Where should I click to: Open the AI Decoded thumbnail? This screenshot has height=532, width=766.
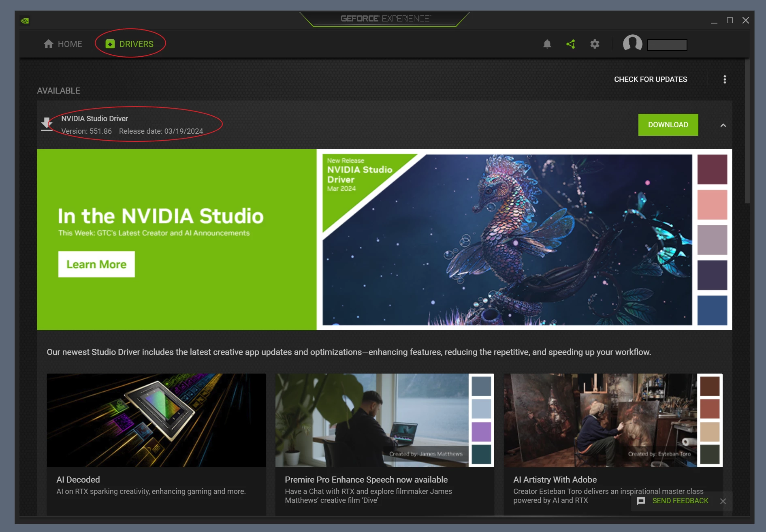pyautogui.click(x=156, y=420)
